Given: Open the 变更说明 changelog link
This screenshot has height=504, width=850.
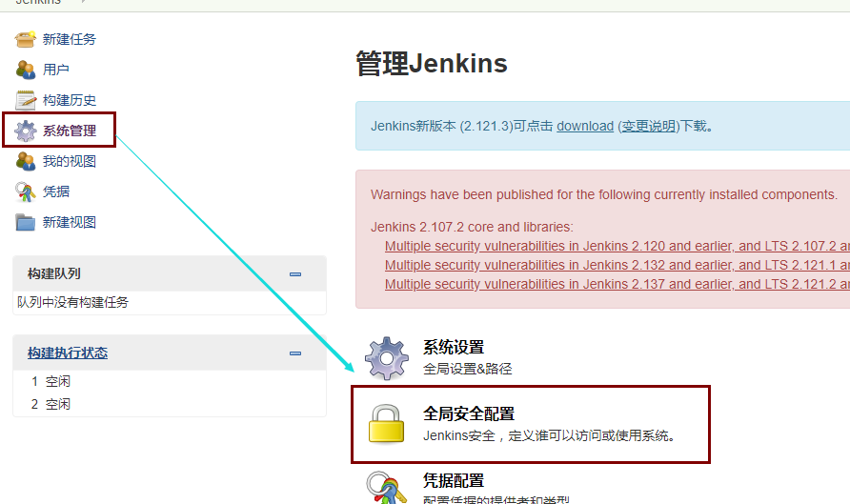Looking at the screenshot, I should click(648, 127).
